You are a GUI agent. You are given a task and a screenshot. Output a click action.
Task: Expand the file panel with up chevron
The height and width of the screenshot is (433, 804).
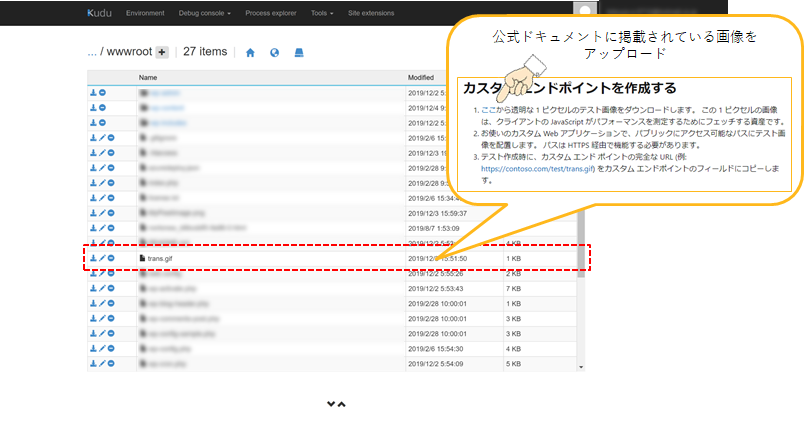[341, 404]
